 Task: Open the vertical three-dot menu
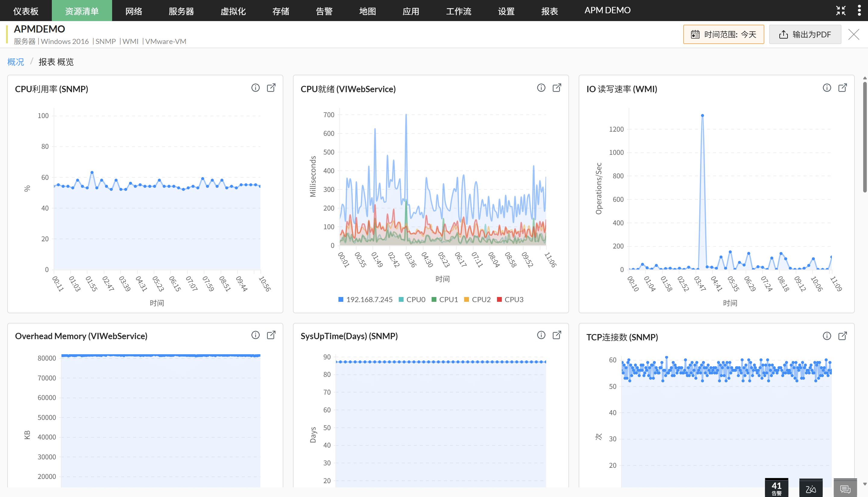pos(859,11)
